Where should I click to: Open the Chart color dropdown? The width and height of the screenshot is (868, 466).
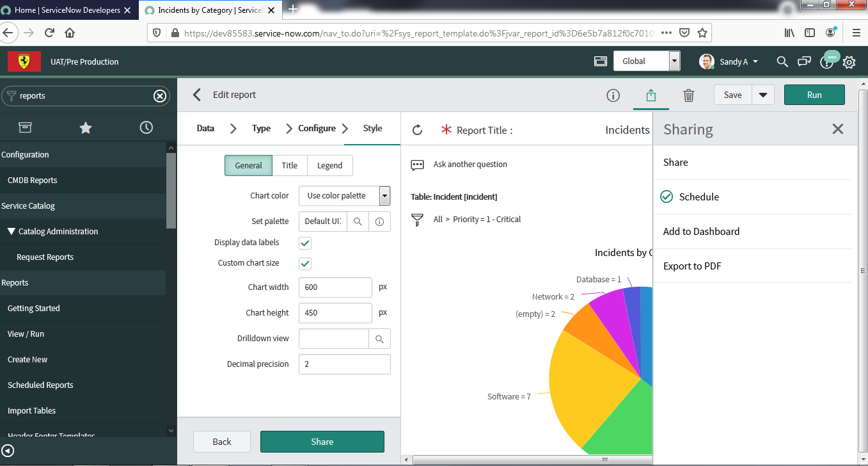pyautogui.click(x=384, y=195)
